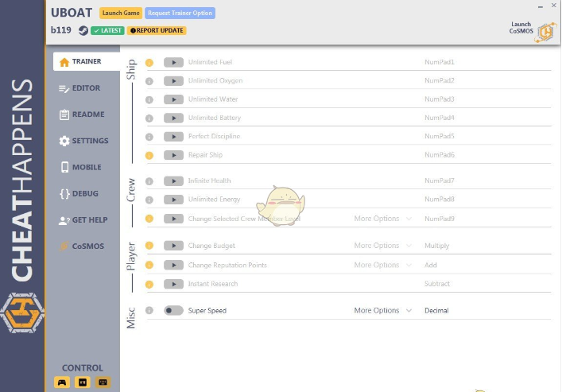Activate the Change Reputation Points play button

point(173,265)
